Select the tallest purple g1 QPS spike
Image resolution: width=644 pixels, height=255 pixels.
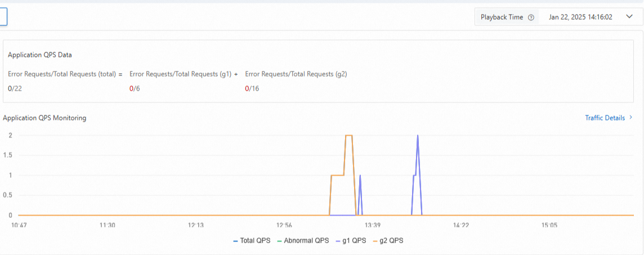pos(418,136)
